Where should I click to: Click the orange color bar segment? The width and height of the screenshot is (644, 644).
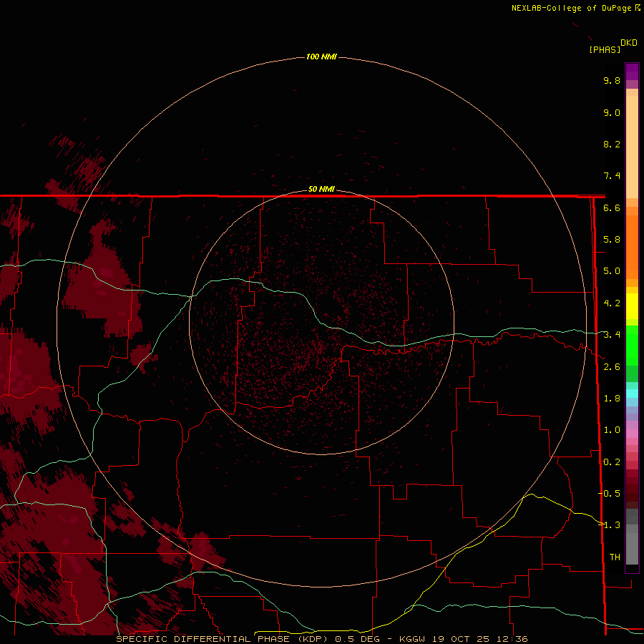click(632, 246)
